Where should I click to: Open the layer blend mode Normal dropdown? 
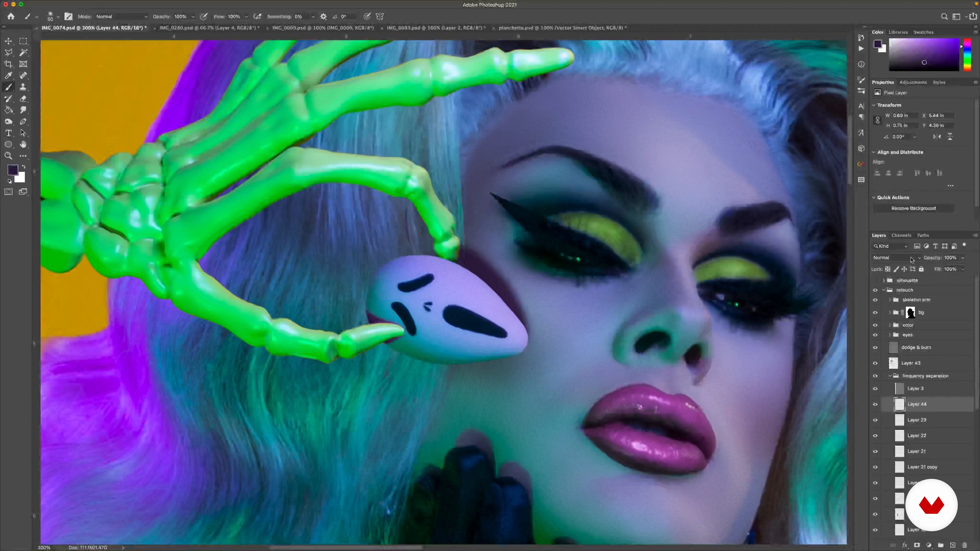[897, 258]
